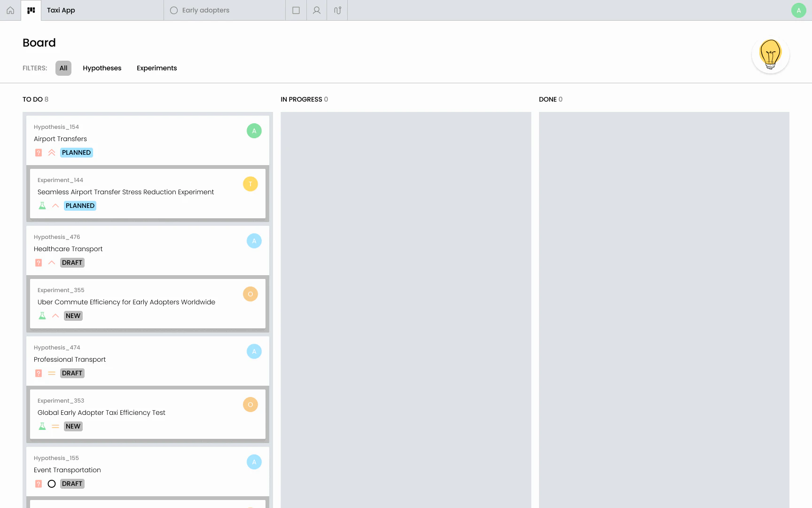
Task: Click the question mark icon on Hypothesis_154
Action: point(38,152)
